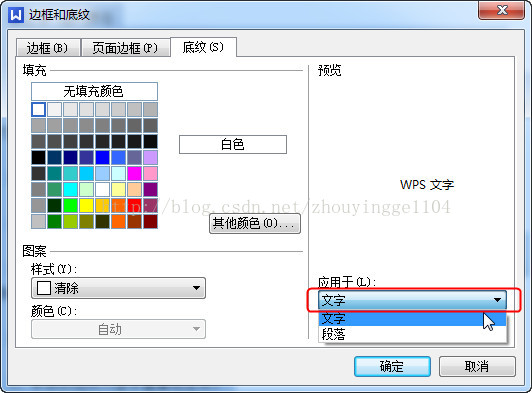The image size is (532, 393).
Task: Pick the pure red swatch
Action: click(134, 205)
